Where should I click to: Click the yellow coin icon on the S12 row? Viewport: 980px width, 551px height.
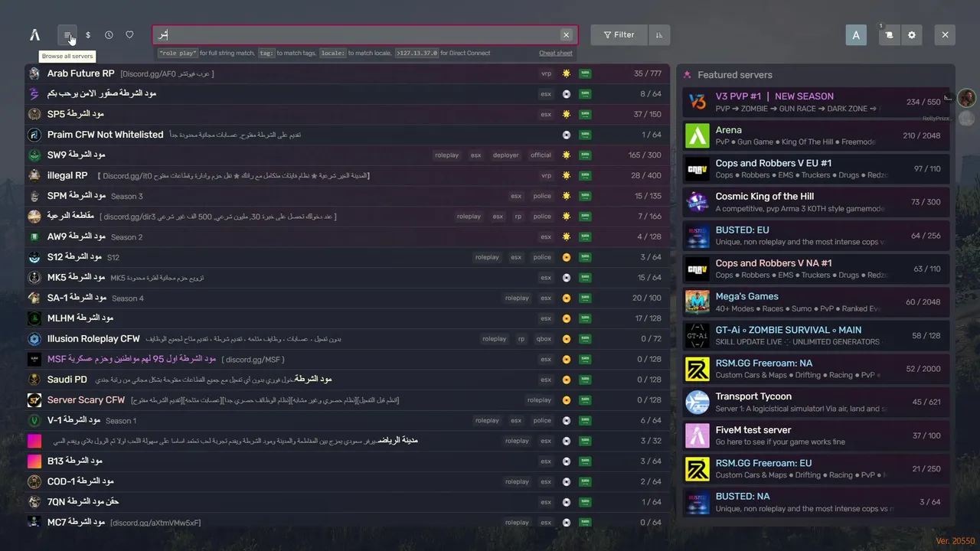(567, 257)
